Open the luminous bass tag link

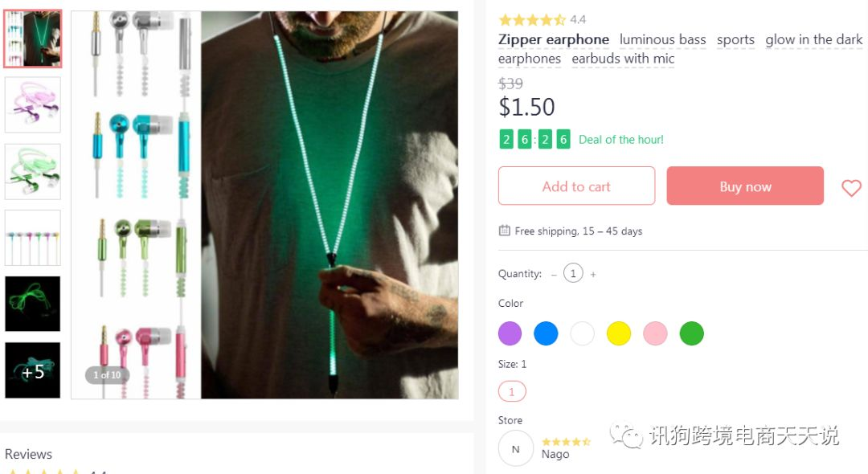[662, 40]
